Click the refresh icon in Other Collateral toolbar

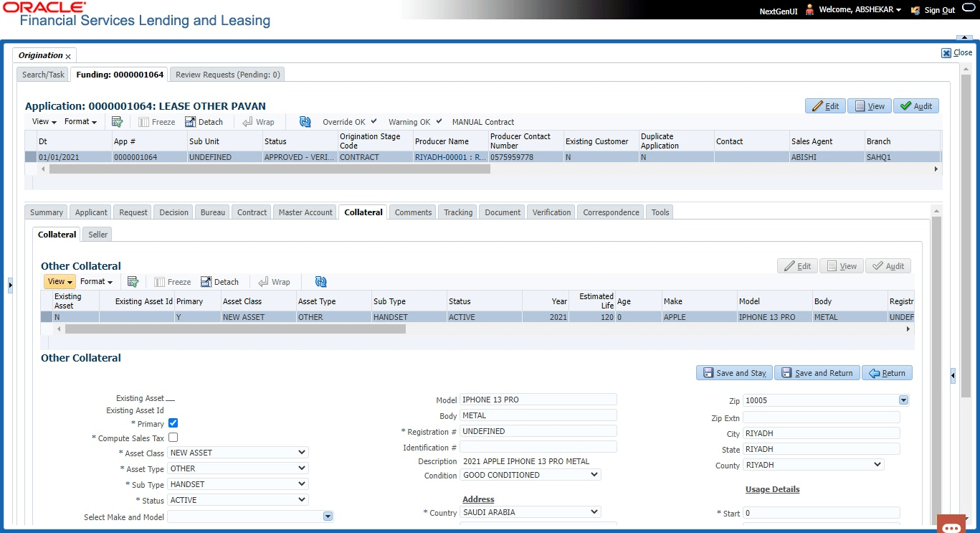pos(320,282)
